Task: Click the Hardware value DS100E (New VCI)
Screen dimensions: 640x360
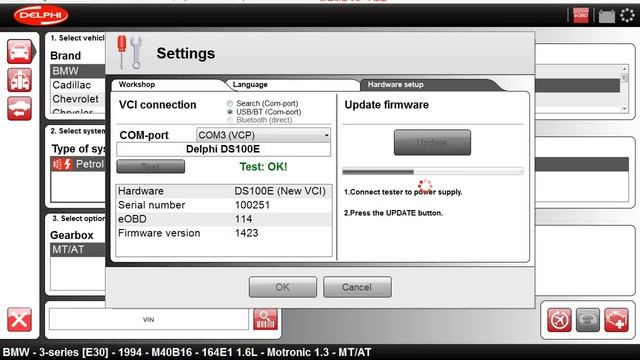Action: (280, 191)
